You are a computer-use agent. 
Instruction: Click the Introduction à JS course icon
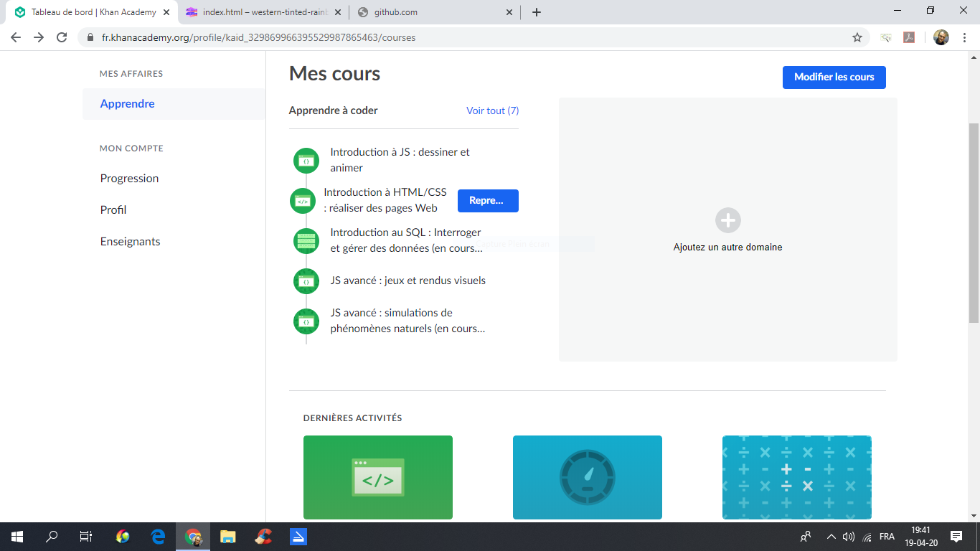click(x=306, y=160)
